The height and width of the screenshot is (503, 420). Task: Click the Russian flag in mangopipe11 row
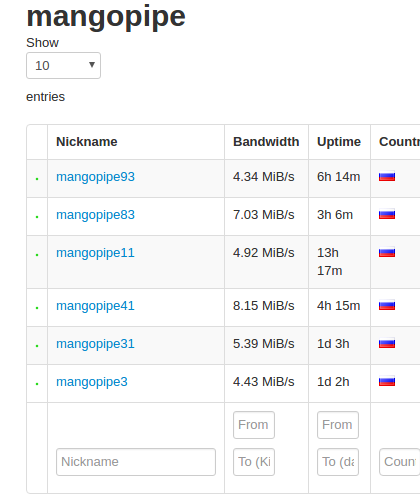[387, 252]
